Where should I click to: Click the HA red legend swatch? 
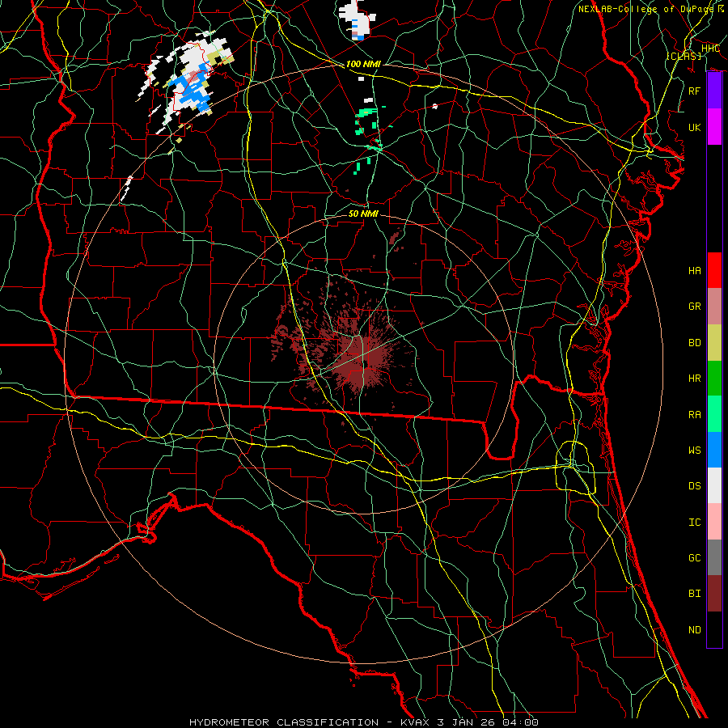(x=714, y=270)
